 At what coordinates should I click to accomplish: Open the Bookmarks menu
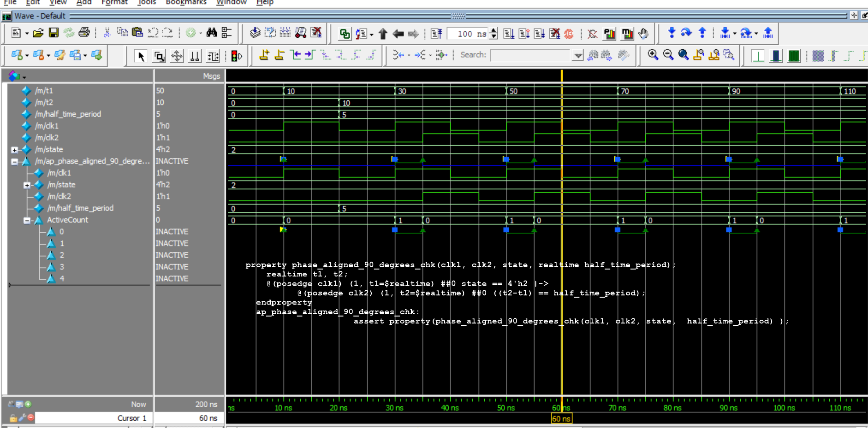point(186,2)
